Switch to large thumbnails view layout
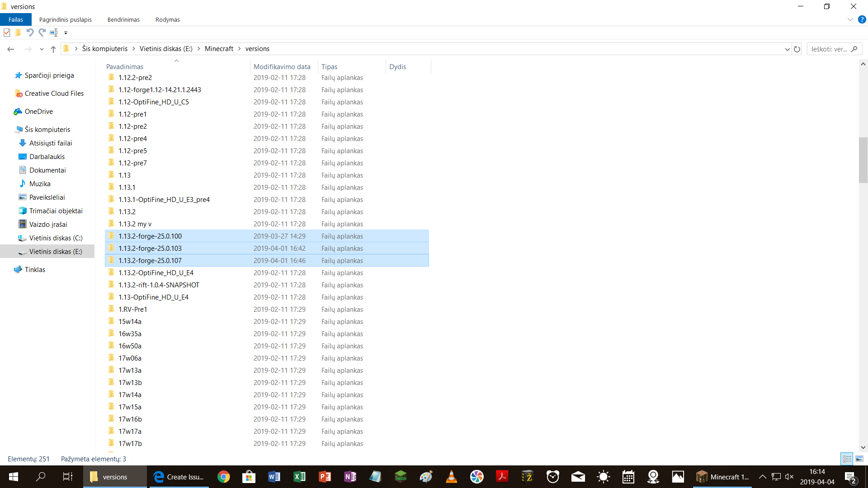Screen dimensions: 868x488 [x=859, y=459]
